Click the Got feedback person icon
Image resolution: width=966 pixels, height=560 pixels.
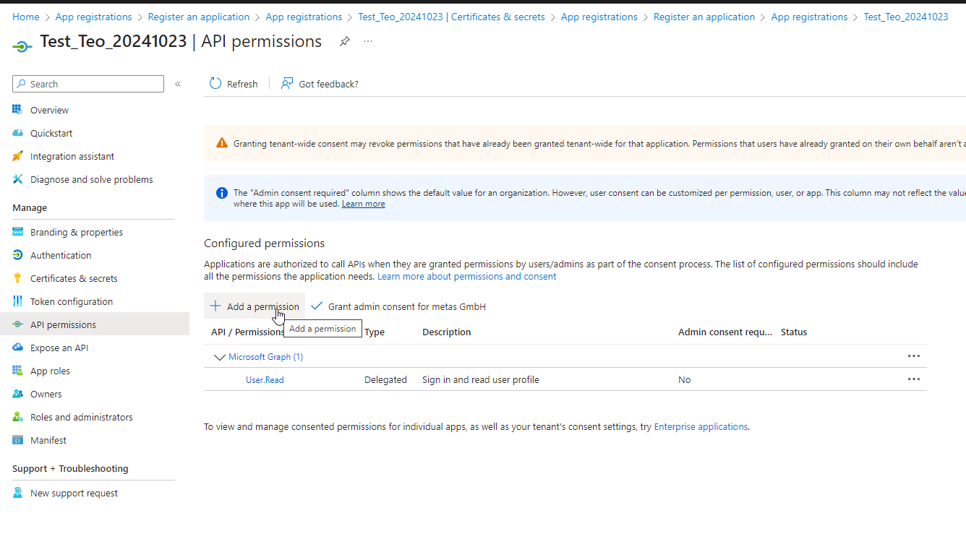[287, 84]
